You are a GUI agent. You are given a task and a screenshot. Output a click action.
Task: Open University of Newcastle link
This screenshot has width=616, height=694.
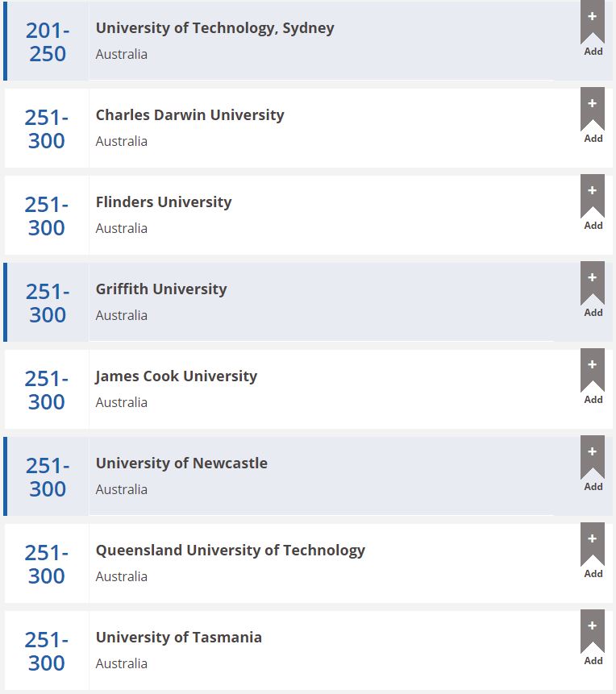181,463
